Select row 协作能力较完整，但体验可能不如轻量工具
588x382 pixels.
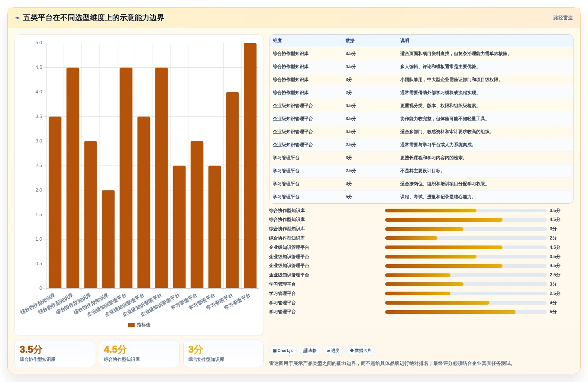click(421, 119)
